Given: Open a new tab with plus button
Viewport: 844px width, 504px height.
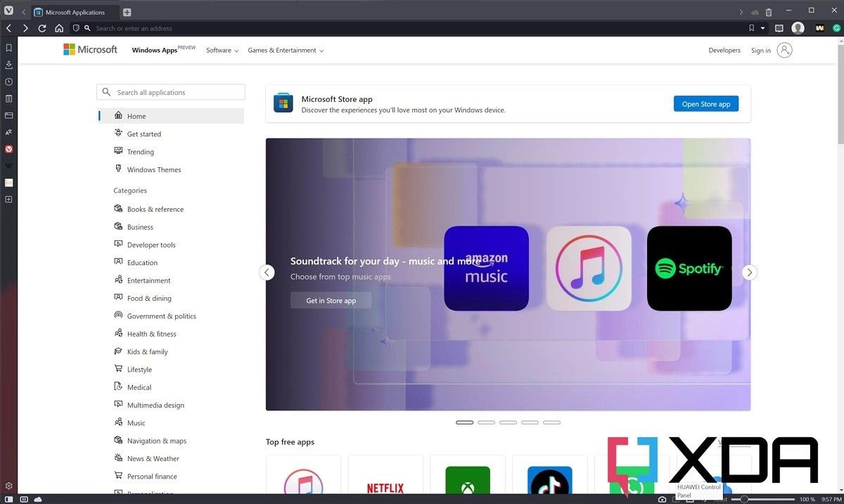Looking at the screenshot, I should pyautogui.click(x=127, y=13).
